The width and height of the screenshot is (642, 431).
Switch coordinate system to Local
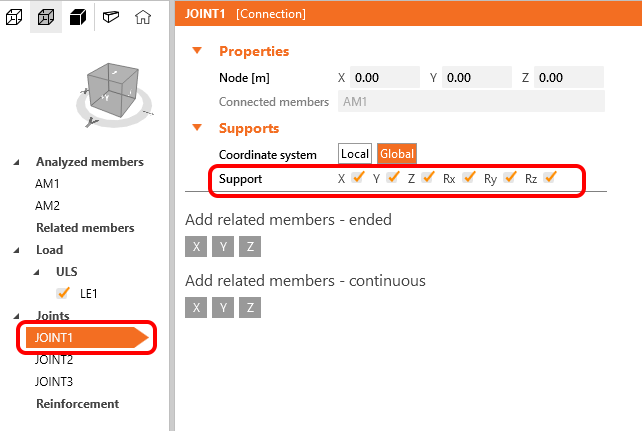point(355,154)
